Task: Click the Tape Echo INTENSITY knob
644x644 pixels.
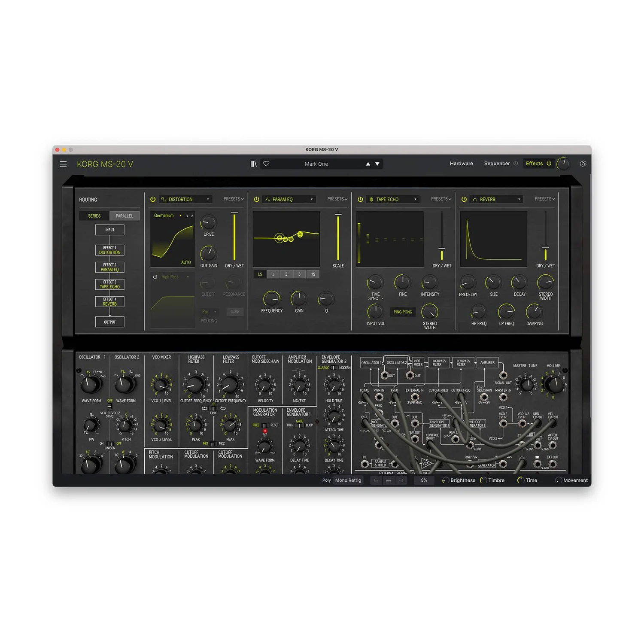Action: [430, 283]
